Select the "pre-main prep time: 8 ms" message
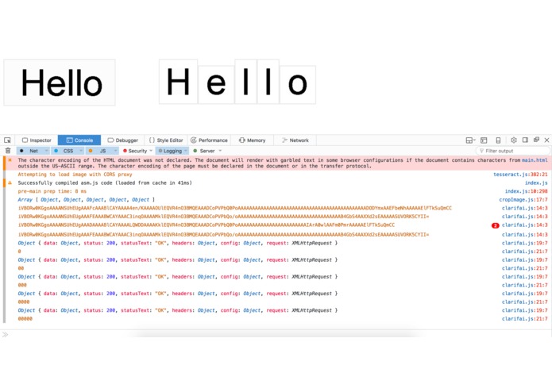552x392 pixels. tap(52, 191)
